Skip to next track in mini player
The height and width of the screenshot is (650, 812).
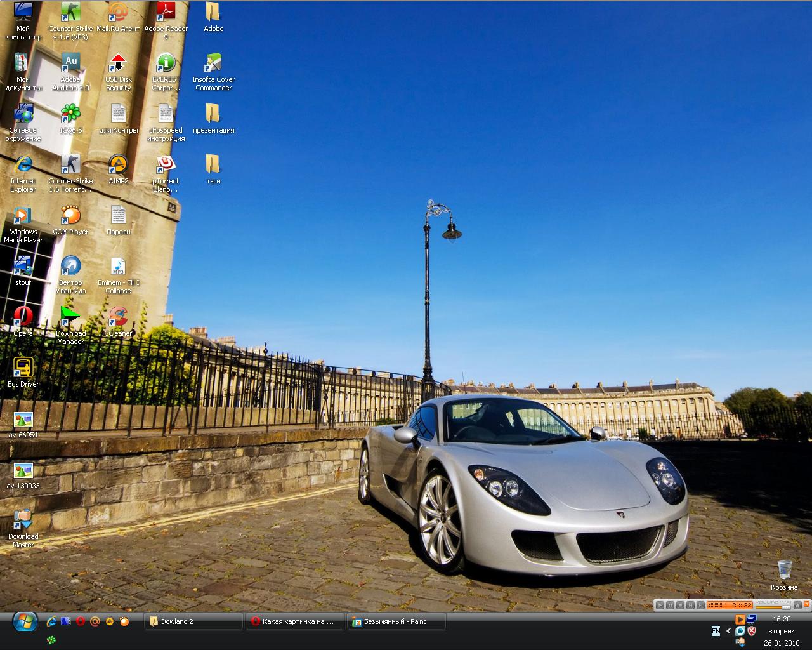[700, 606]
